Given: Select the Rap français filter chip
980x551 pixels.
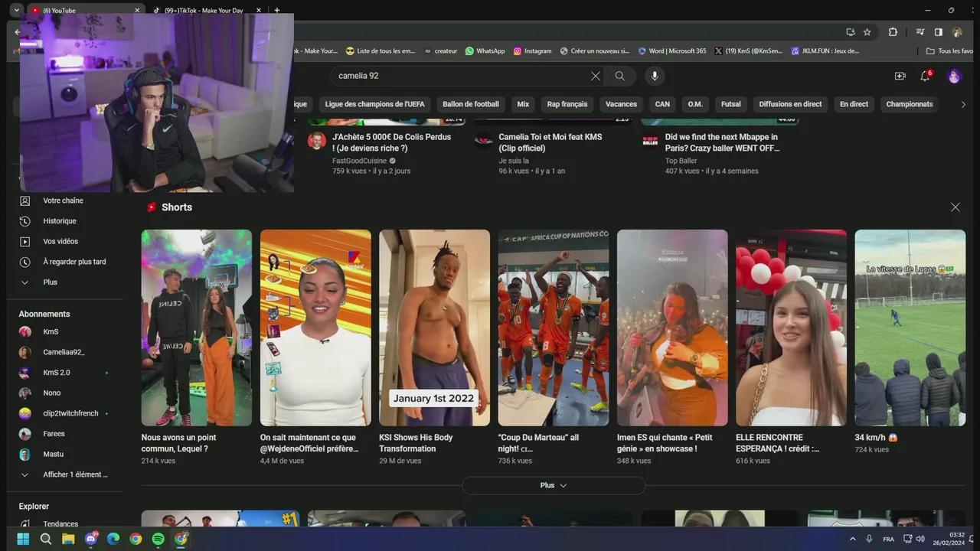Looking at the screenshot, I should [x=567, y=104].
